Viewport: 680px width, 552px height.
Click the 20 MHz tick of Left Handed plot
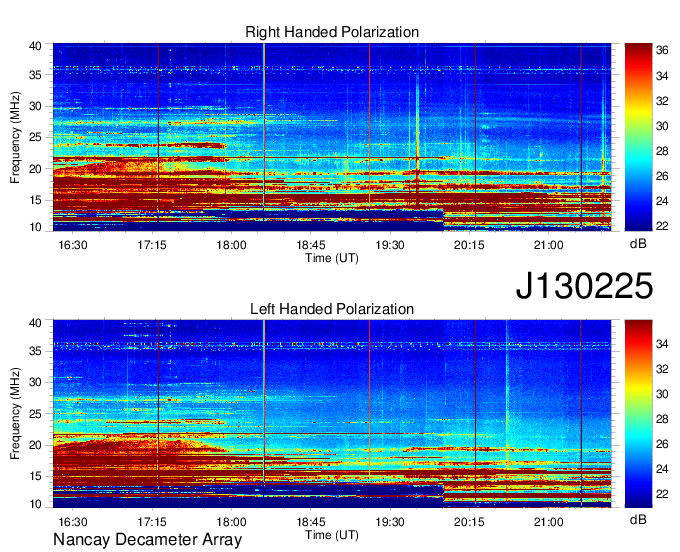[x=35, y=445]
